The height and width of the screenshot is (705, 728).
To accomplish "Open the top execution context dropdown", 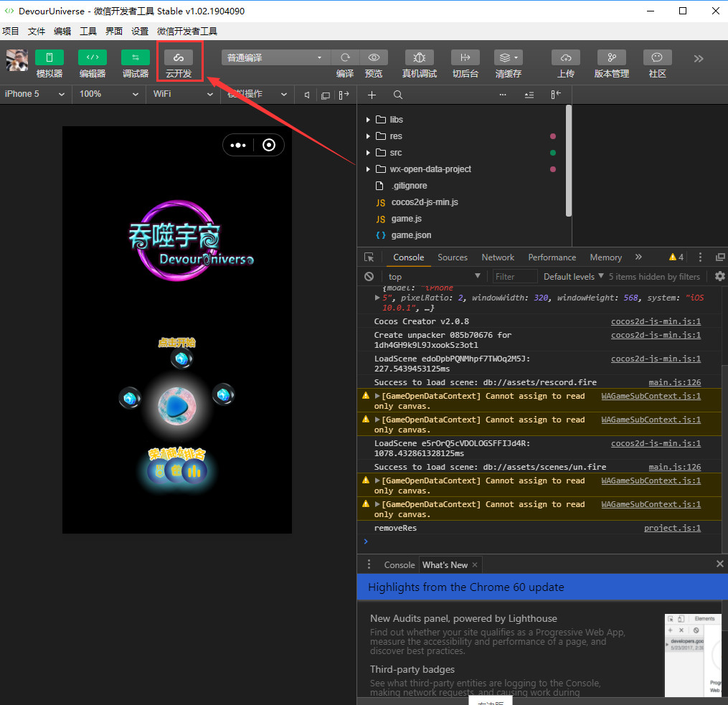I will 434,277.
